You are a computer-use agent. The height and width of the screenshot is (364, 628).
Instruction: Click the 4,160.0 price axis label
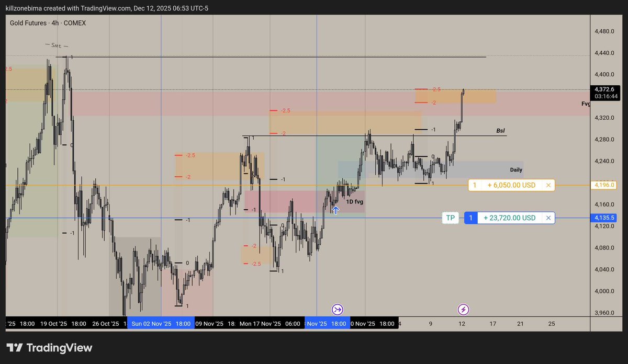[604, 204]
